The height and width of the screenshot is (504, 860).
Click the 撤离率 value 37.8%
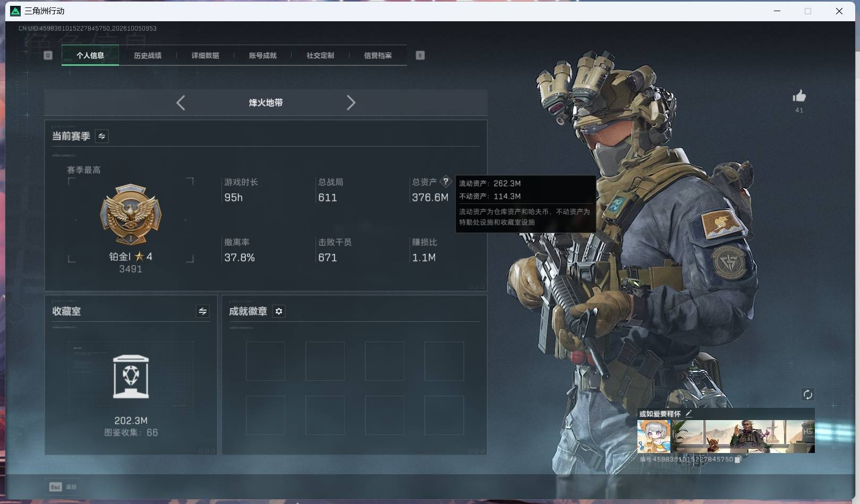(239, 258)
